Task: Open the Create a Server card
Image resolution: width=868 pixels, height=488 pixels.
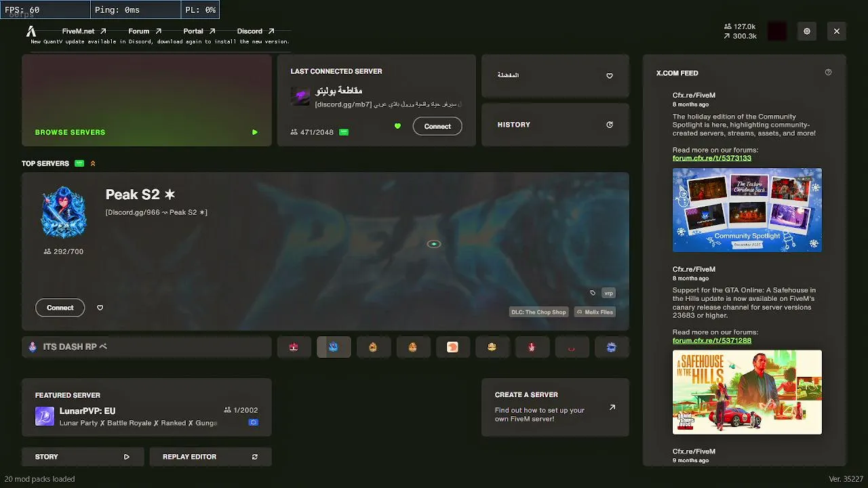Action: click(x=555, y=407)
